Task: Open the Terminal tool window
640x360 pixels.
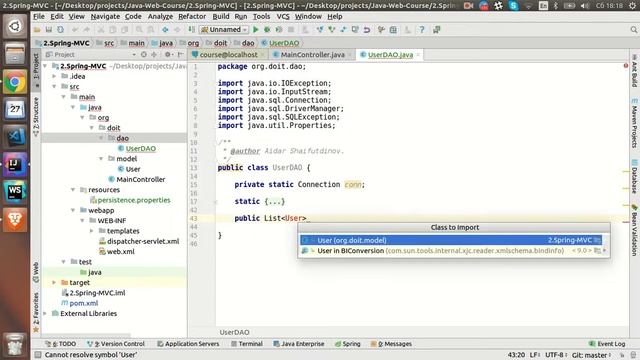Action: tap(247, 344)
